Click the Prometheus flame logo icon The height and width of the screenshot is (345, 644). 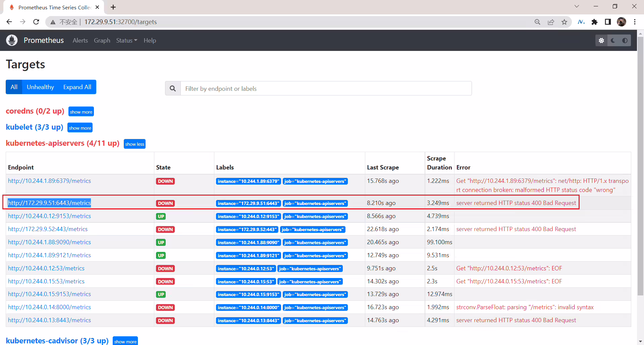[12, 40]
